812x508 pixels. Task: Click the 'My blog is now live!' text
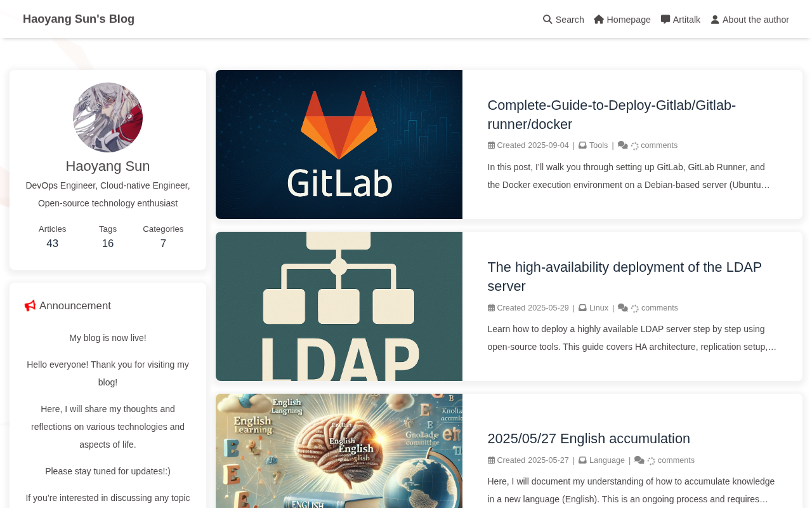(x=108, y=338)
